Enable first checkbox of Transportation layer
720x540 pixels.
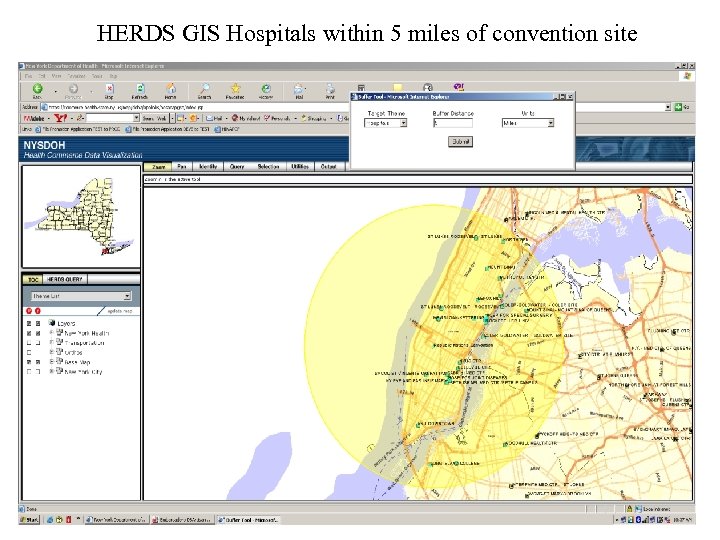pyautogui.click(x=29, y=343)
